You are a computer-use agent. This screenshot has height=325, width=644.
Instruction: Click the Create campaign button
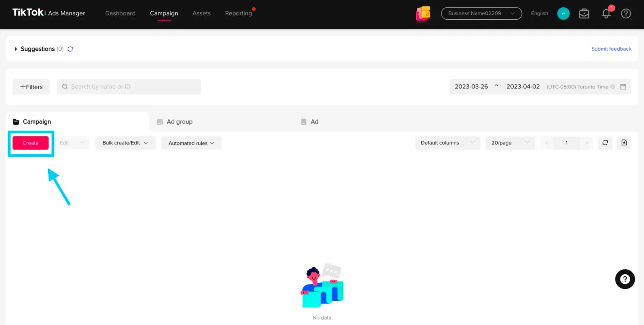click(31, 143)
